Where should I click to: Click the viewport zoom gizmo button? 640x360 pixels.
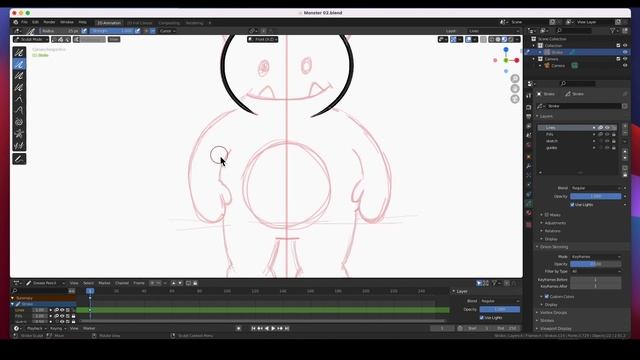click(515, 78)
